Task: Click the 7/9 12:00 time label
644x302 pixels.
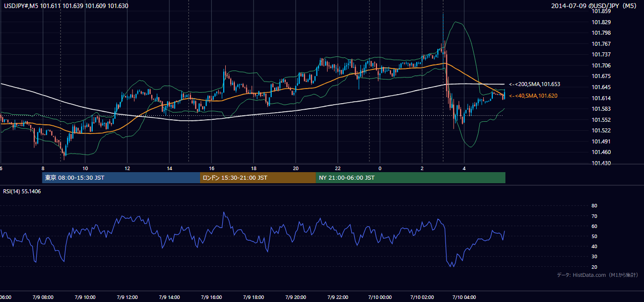Action: point(126,297)
